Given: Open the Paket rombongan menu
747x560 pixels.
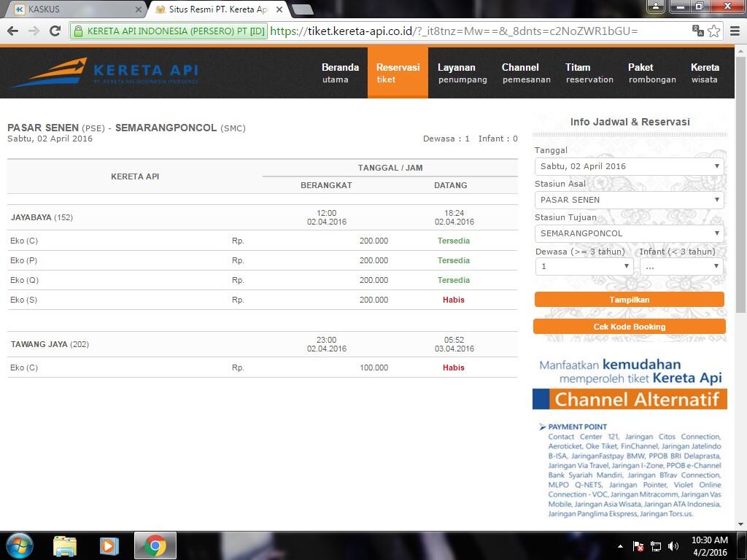Looking at the screenshot, I should 651,73.
